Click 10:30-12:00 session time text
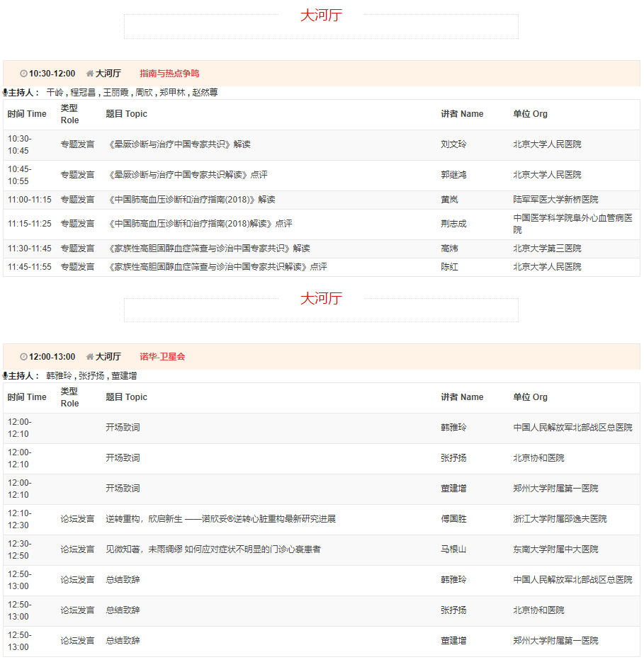Viewport: 644px width, 667px height. coord(52,74)
